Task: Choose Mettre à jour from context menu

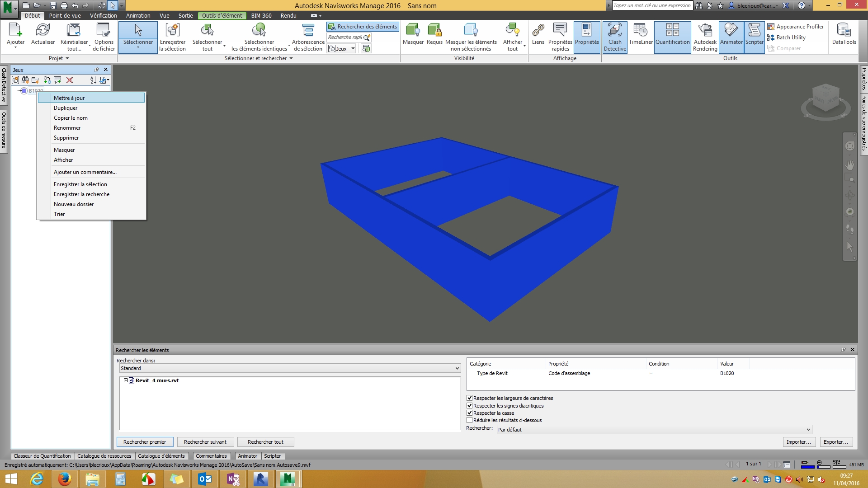Action: (x=69, y=98)
